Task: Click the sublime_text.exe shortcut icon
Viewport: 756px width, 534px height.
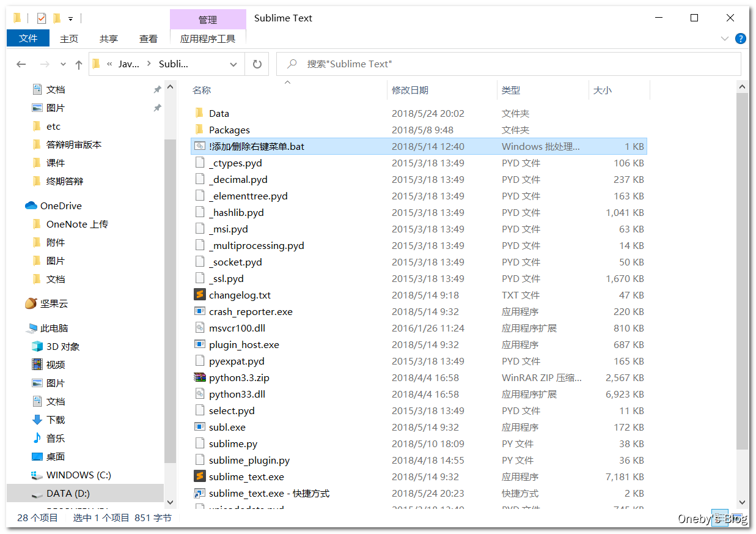Action: point(199,493)
